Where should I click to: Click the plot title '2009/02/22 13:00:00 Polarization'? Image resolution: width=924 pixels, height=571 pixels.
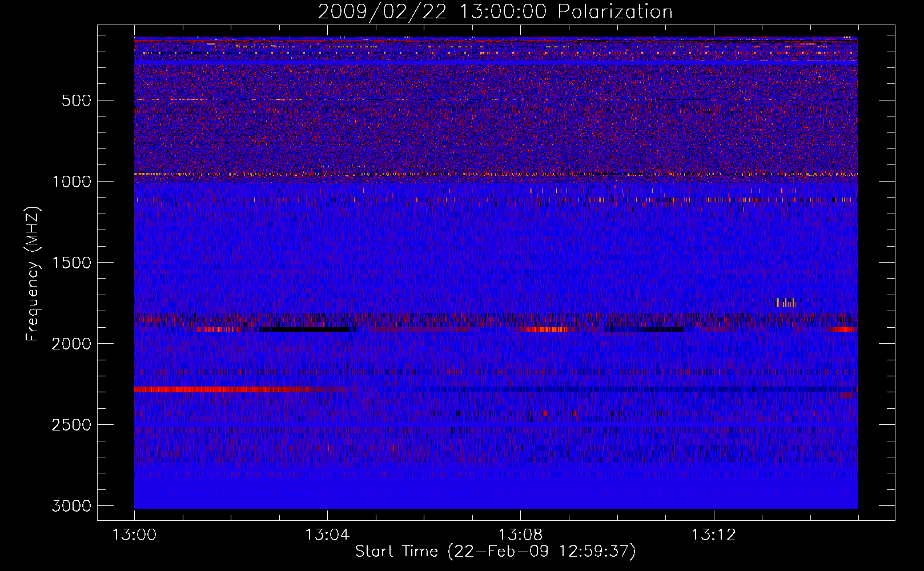[x=495, y=11]
